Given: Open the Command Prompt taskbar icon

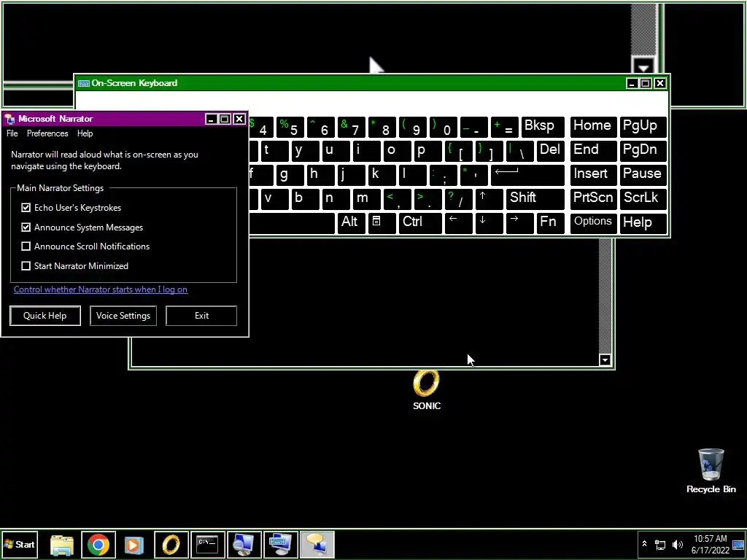Looking at the screenshot, I should (x=207, y=544).
